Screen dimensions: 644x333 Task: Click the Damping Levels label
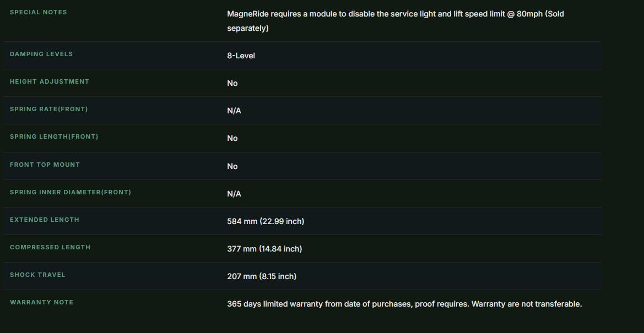41,54
